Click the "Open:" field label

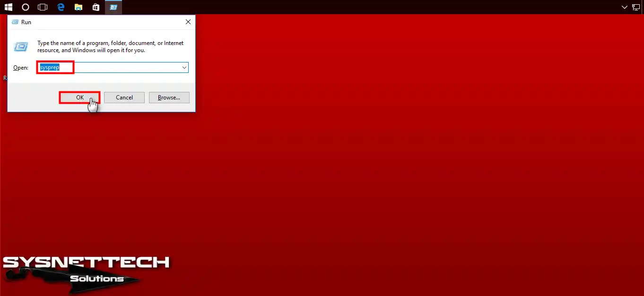[x=21, y=68]
